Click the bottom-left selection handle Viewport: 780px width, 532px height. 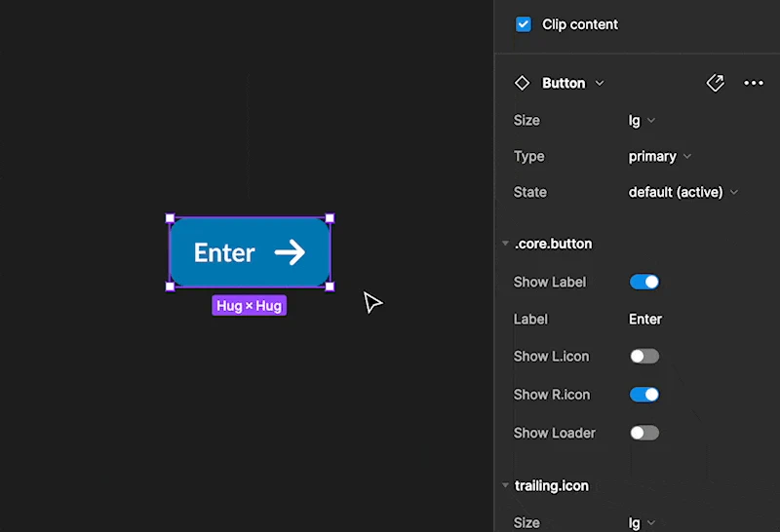coord(170,286)
